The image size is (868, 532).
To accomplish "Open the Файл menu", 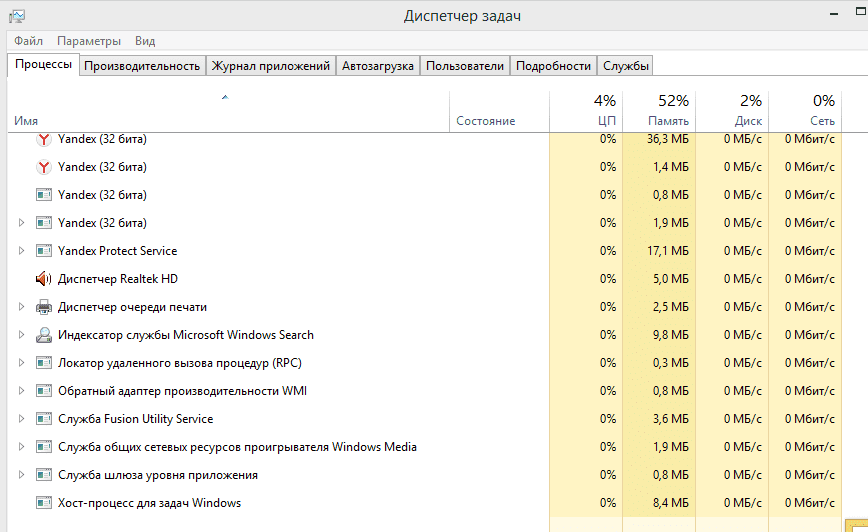I will click(28, 41).
